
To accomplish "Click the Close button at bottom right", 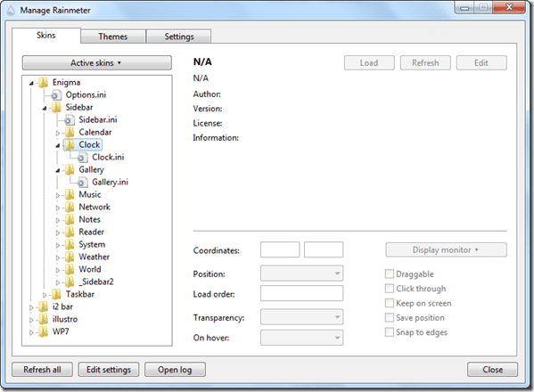I will 492,370.
